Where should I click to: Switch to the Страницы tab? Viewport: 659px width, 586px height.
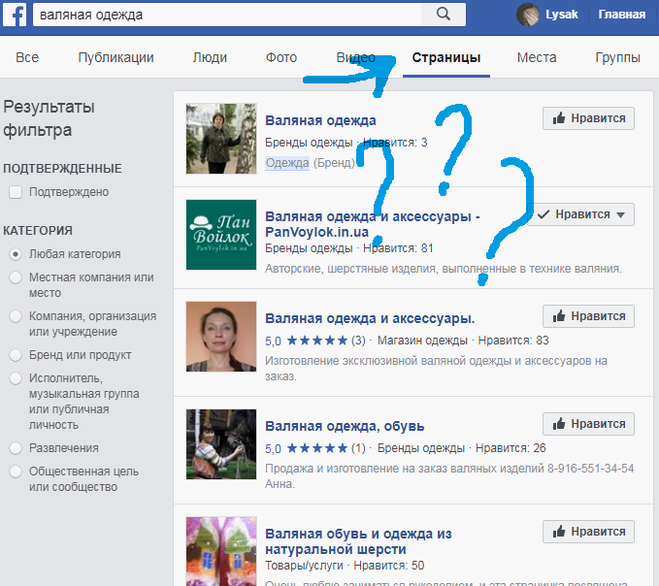446,57
